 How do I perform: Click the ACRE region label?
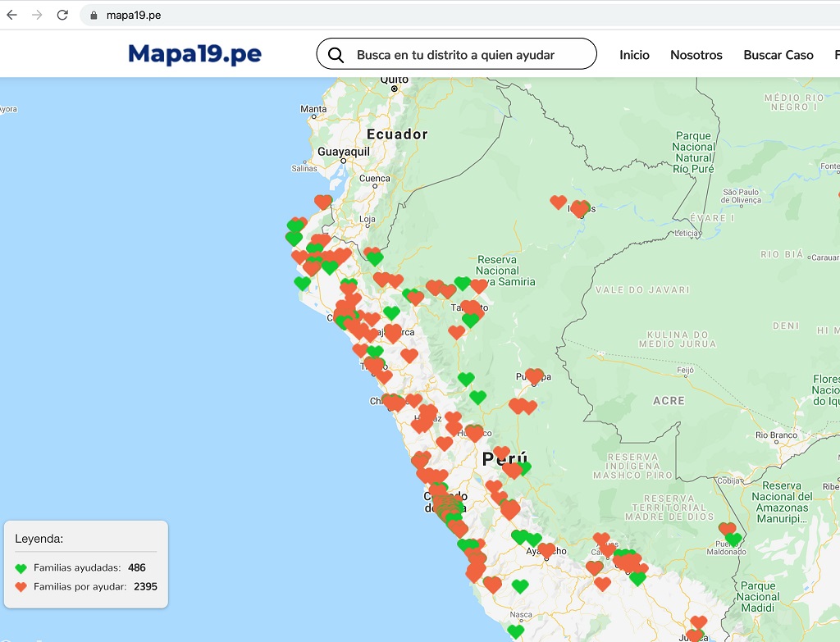pyautogui.click(x=669, y=400)
